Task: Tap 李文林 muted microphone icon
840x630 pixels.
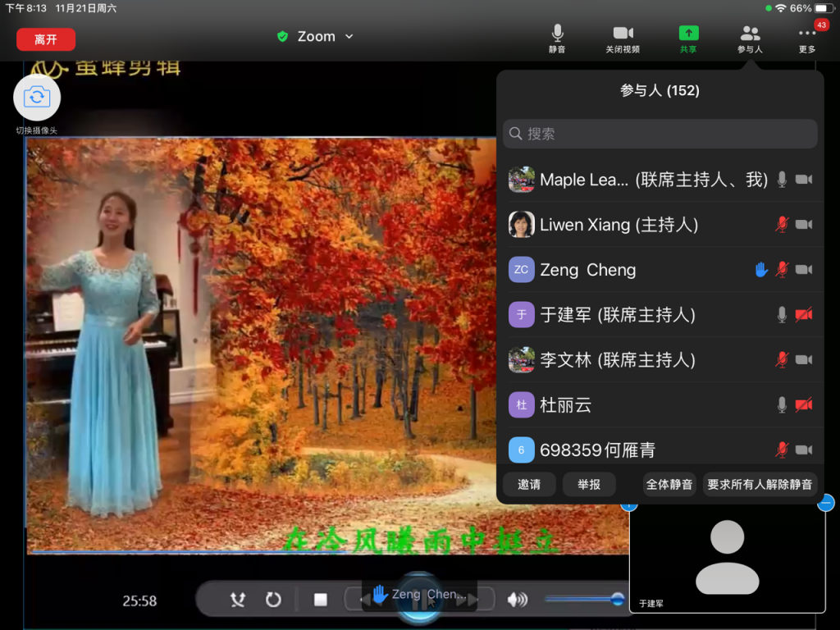Action: point(782,359)
